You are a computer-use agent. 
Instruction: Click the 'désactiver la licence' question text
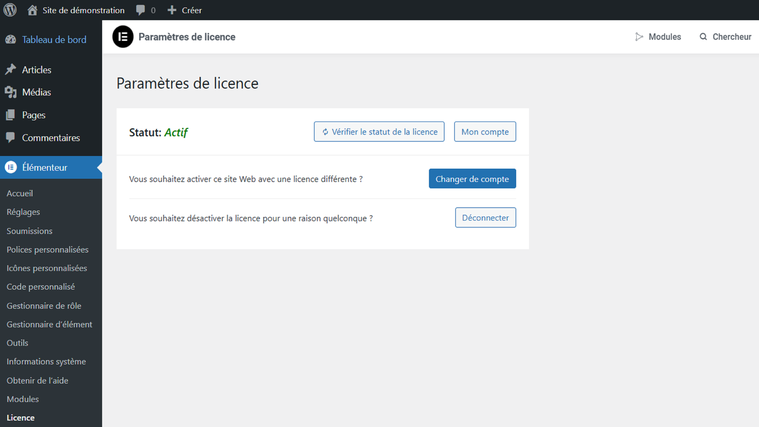click(251, 218)
